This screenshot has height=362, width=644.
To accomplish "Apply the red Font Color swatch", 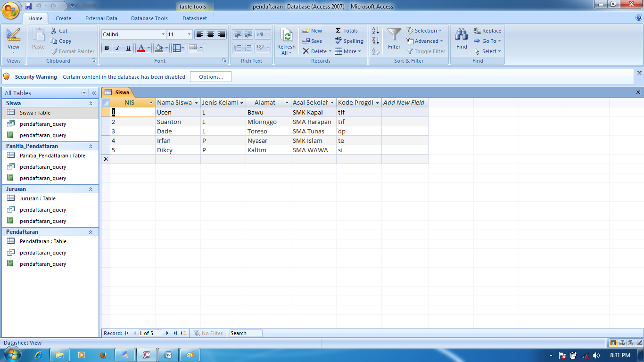I will pyautogui.click(x=141, y=48).
